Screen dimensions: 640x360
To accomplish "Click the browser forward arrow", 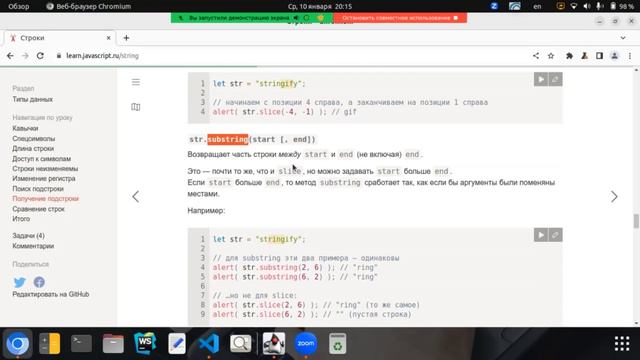I will (25, 56).
